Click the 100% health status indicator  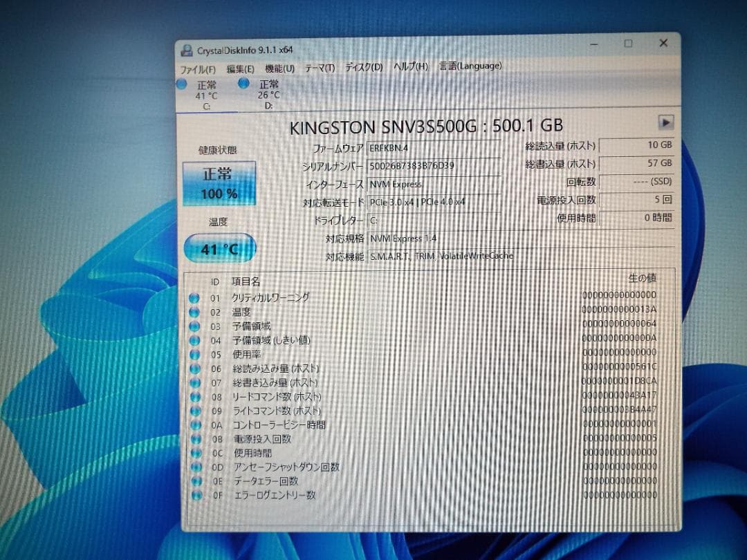[219, 194]
